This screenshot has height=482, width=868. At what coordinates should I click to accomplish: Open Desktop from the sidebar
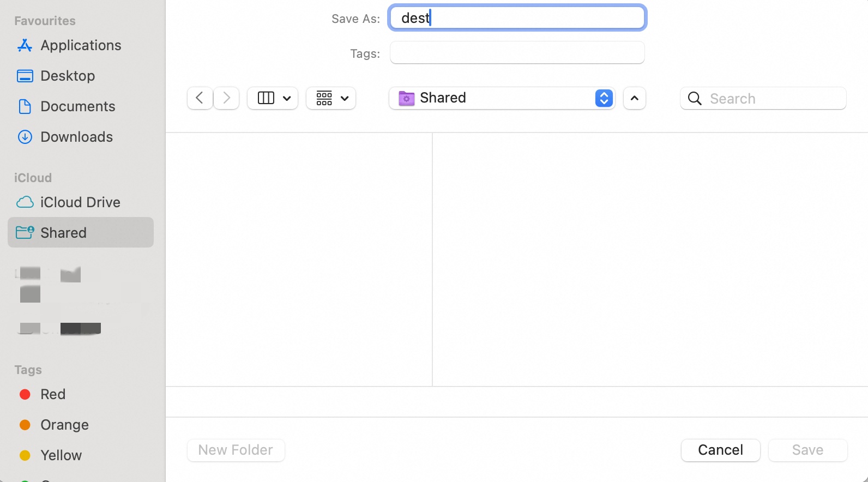tap(68, 76)
